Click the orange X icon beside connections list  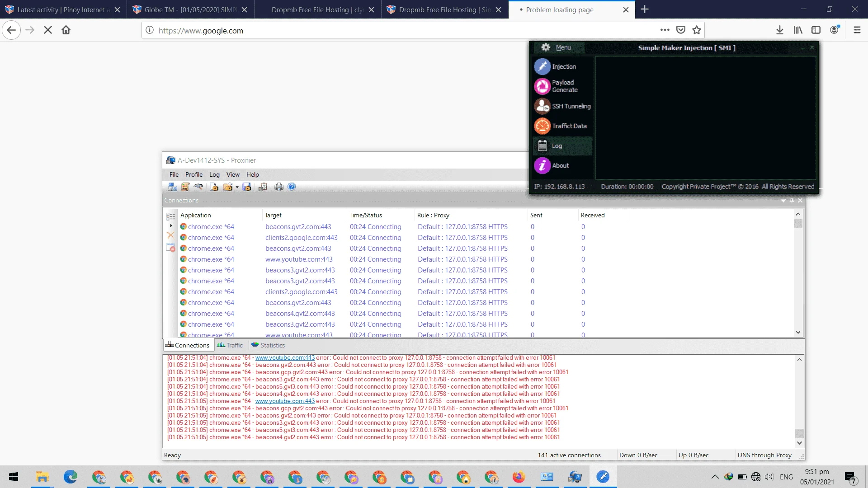click(x=170, y=235)
